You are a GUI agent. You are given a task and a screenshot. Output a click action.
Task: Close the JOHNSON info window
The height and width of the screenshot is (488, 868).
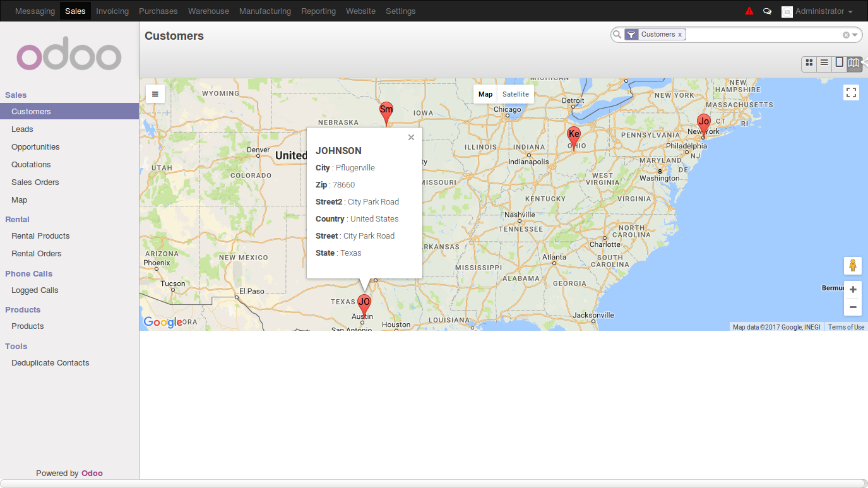(411, 137)
